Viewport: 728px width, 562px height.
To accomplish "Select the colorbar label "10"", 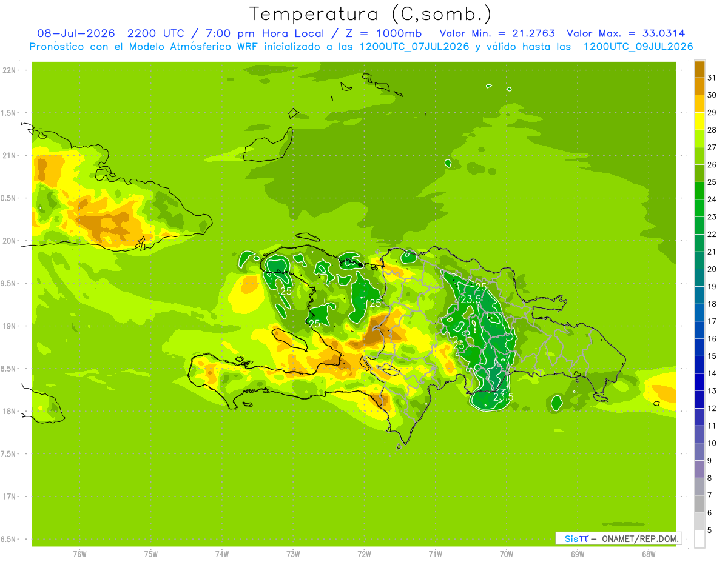I will click(712, 443).
